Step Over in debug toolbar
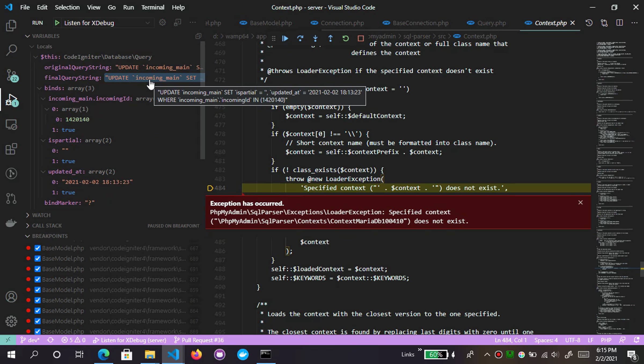 point(300,38)
